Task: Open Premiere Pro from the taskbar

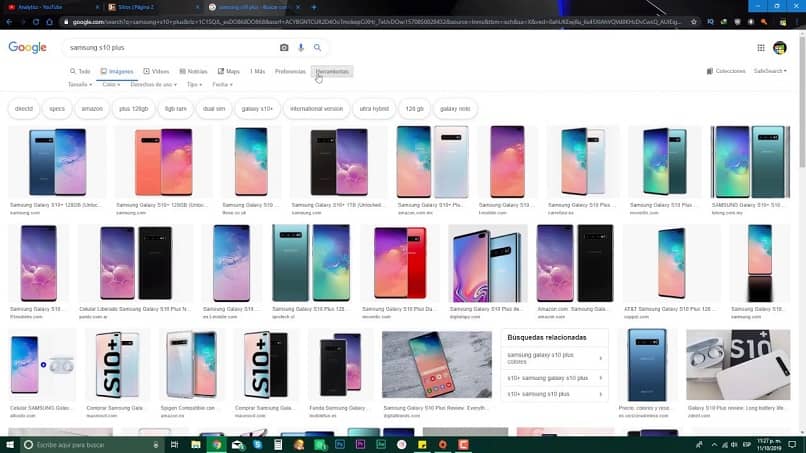Action: tap(360, 444)
